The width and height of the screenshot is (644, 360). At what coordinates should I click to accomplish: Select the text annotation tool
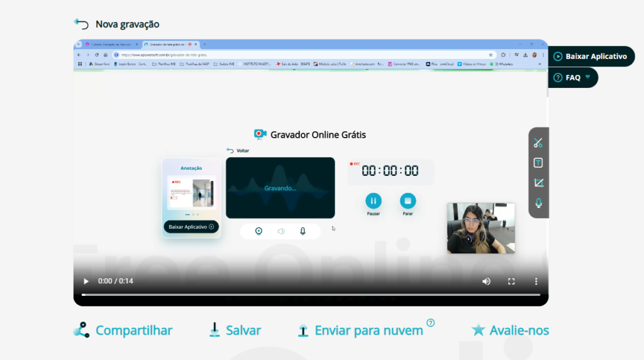click(x=538, y=163)
